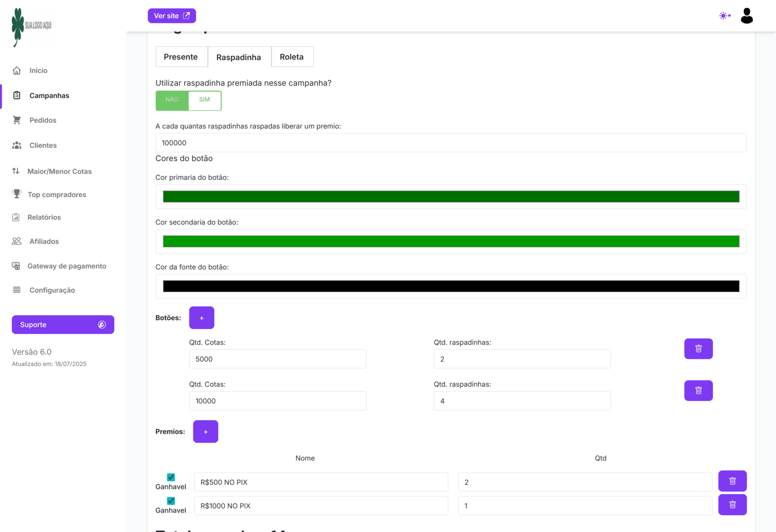The height and width of the screenshot is (532, 776).
Task: Open primary button color picker
Action: [451, 197]
